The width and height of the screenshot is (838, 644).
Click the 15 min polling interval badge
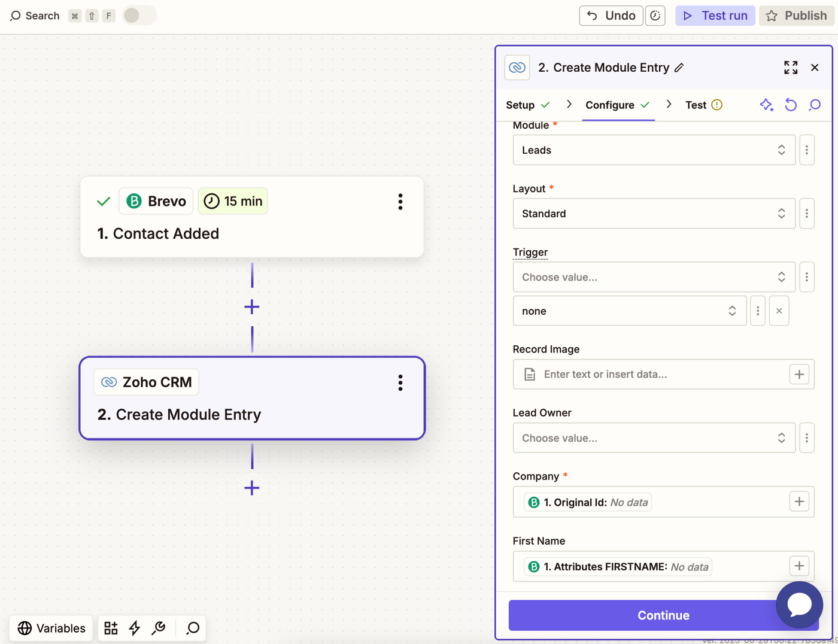click(233, 201)
